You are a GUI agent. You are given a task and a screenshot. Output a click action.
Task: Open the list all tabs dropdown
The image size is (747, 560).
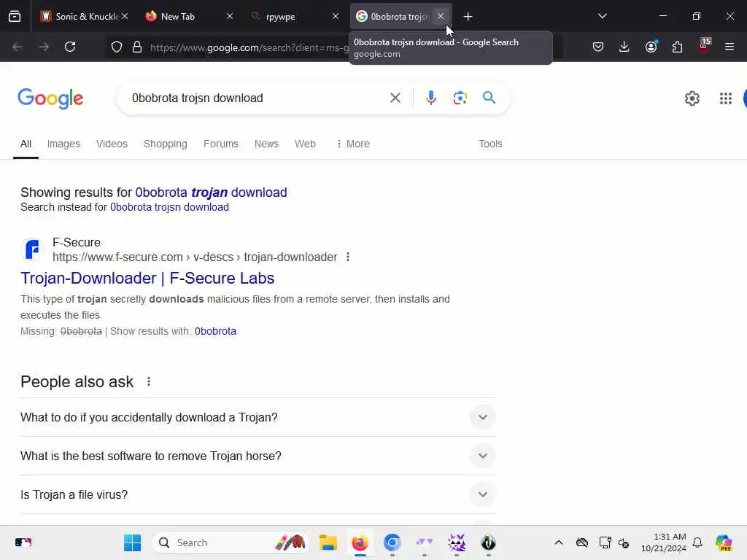tap(602, 17)
